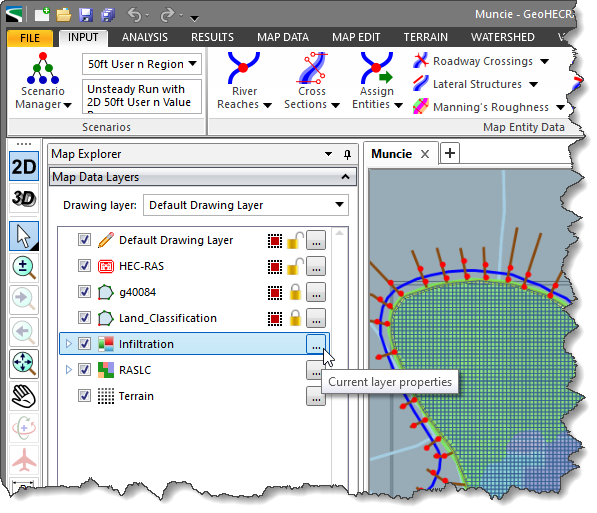
Task: Activate the Zoom in/out magnifier tool
Action: (x=24, y=268)
